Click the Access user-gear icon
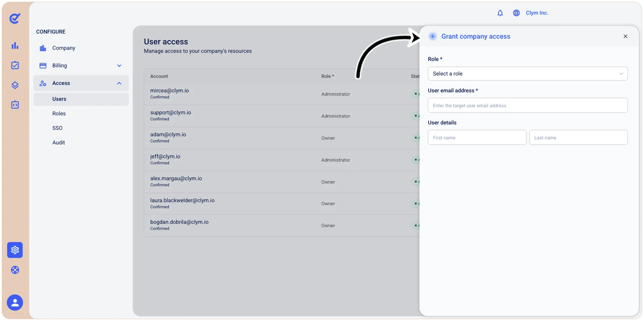 click(43, 83)
